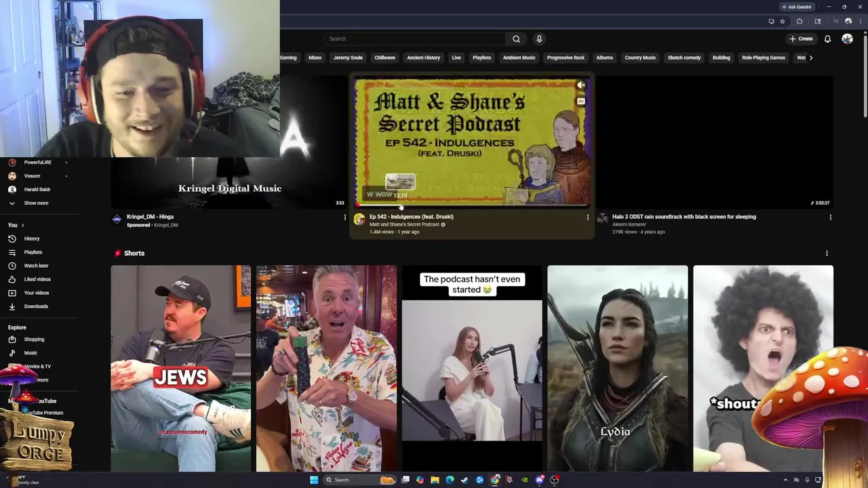The width and height of the screenshot is (868, 488).
Task: Start voice search with the microphone icon
Action: coord(539,39)
